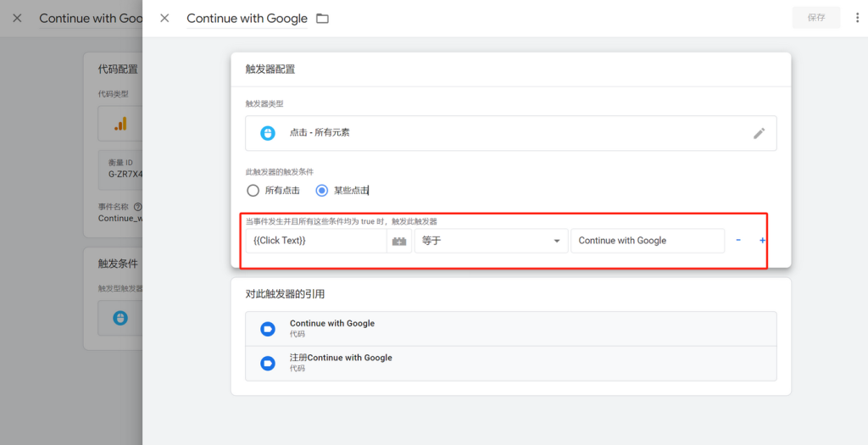This screenshot has width=868, height=445.
Task: Edit the trigger name Continue with Google
Action: click(247, 19)
